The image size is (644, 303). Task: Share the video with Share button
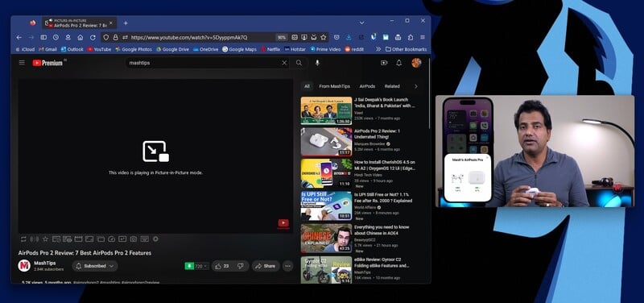(x=266, y=266)
